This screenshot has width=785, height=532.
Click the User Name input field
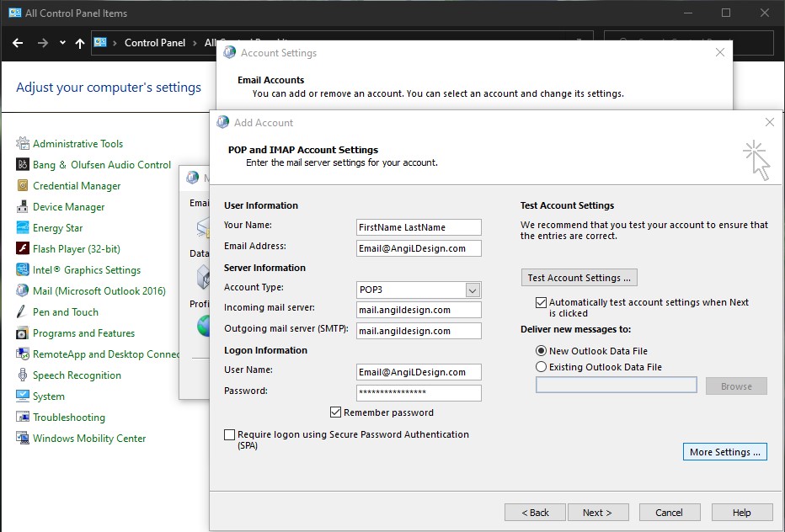click(419, 372)
